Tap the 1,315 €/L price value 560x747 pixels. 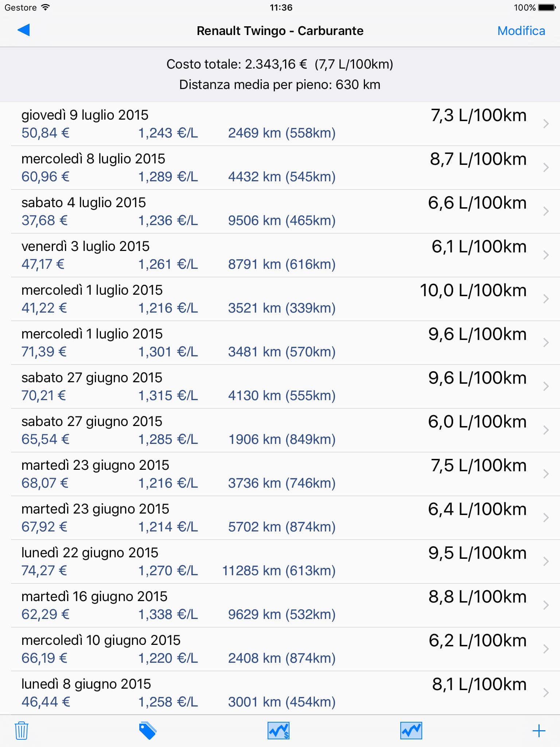pyautogui.click(x=168, y=396)
